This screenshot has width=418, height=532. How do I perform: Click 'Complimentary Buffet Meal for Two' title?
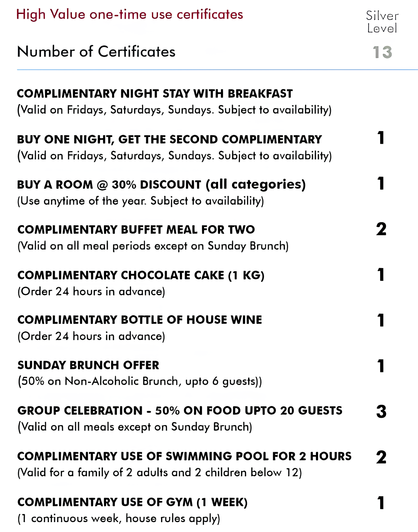coord(136,230)
